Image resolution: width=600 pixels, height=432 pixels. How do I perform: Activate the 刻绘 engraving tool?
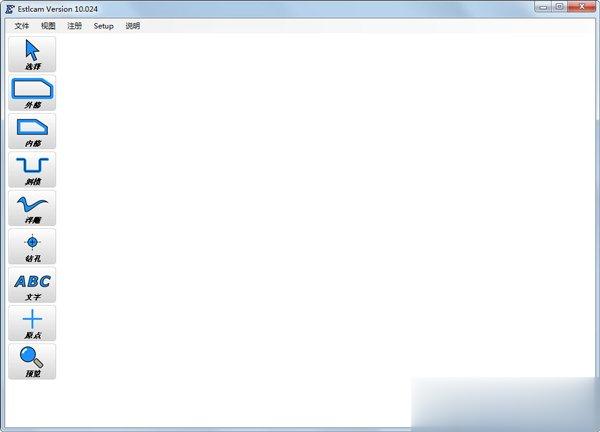coord(32,170)
